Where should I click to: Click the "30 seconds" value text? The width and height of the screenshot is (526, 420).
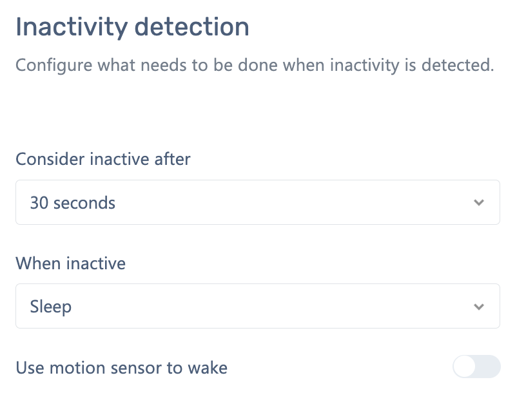click(73, 204)
